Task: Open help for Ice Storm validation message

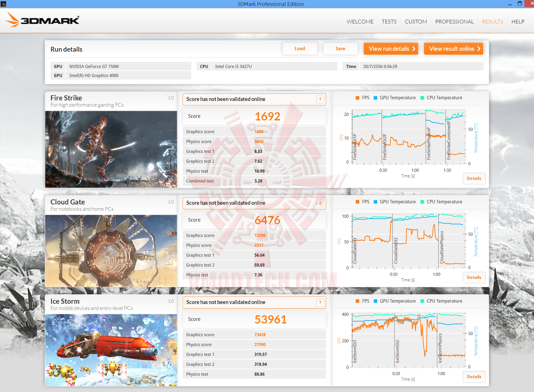Action: [320, 302]
